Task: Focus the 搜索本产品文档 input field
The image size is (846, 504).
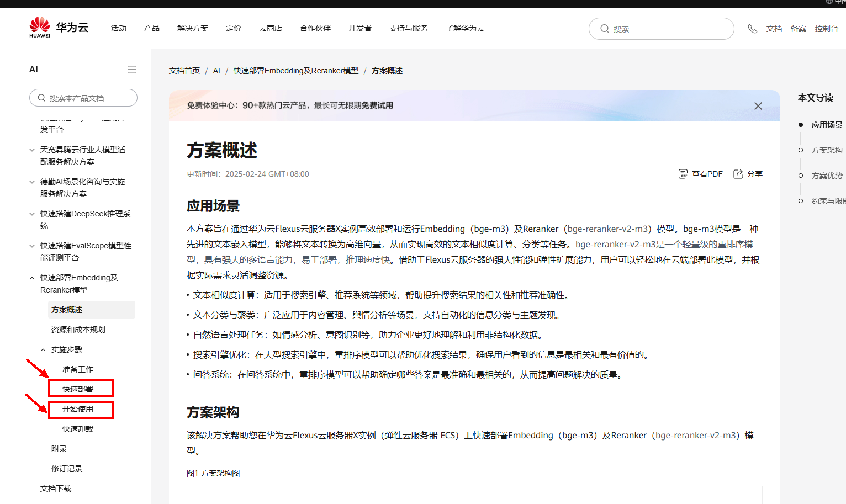Action: click(83, 98)
